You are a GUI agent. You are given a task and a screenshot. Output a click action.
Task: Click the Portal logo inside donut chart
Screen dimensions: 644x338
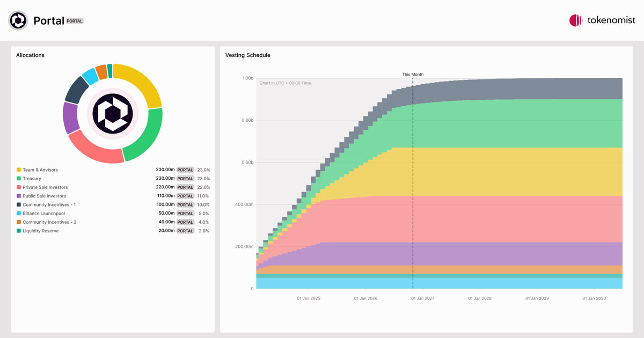[113, 113]
